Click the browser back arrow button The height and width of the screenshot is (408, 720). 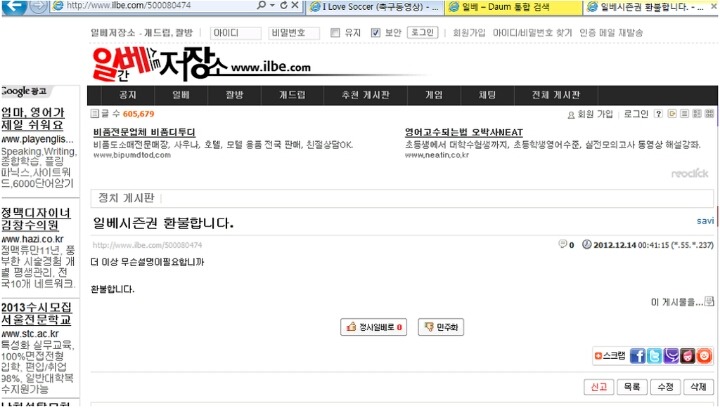(14, 6)
